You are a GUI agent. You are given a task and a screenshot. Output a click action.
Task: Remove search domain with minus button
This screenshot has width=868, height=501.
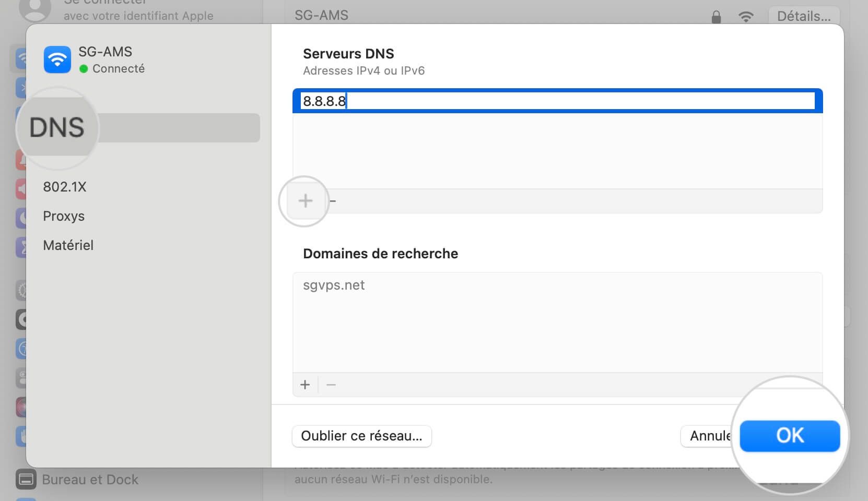click(x=331, y=385)
